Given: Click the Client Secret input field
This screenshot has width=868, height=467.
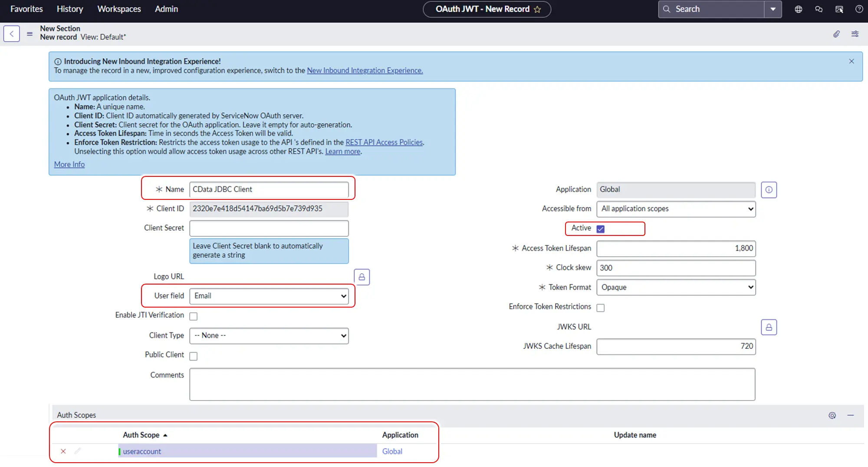Looking at the screenshot, I should tap(269, 229).
